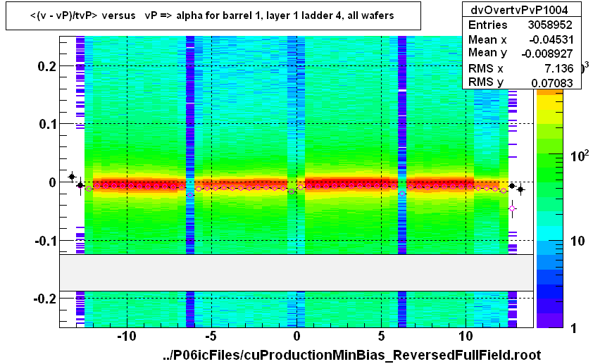Click the RMS y value 0.07083

(x=551, y=83)
